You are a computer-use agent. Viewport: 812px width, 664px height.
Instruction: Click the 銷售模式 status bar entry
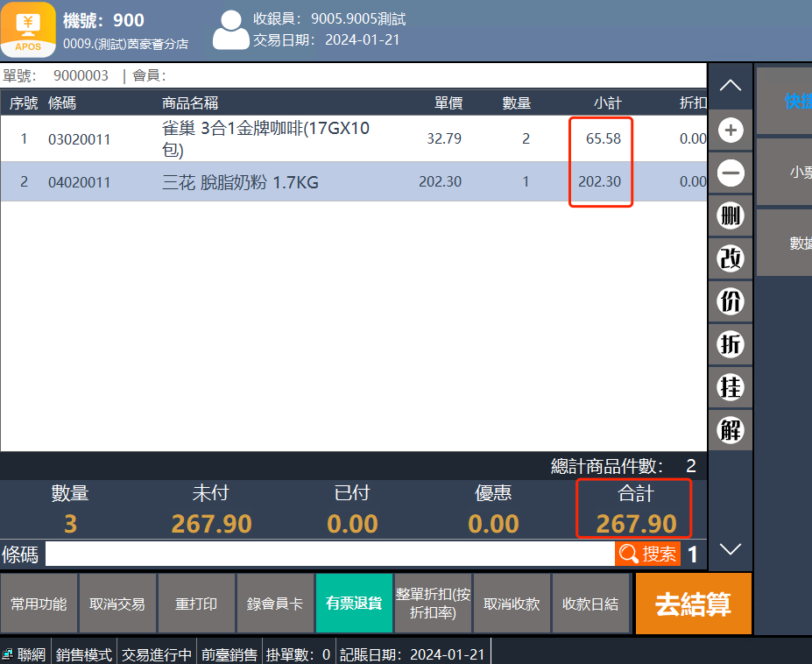[84, 654]
